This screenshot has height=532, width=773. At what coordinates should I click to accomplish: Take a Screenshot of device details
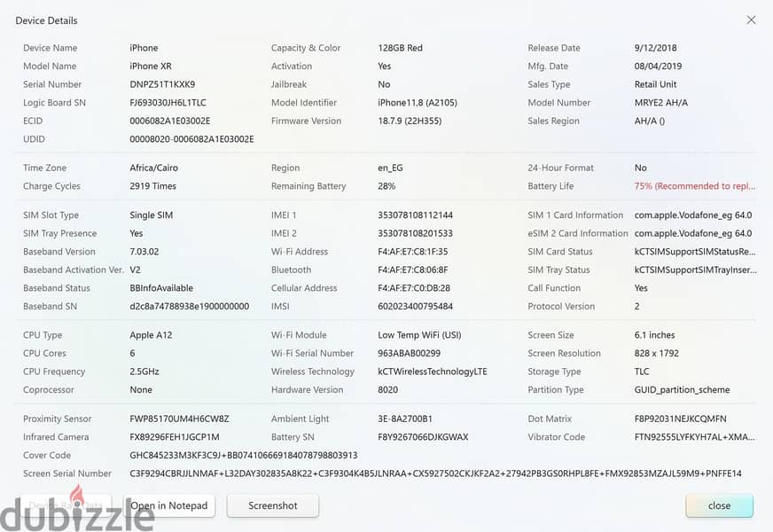pos(273,505)
